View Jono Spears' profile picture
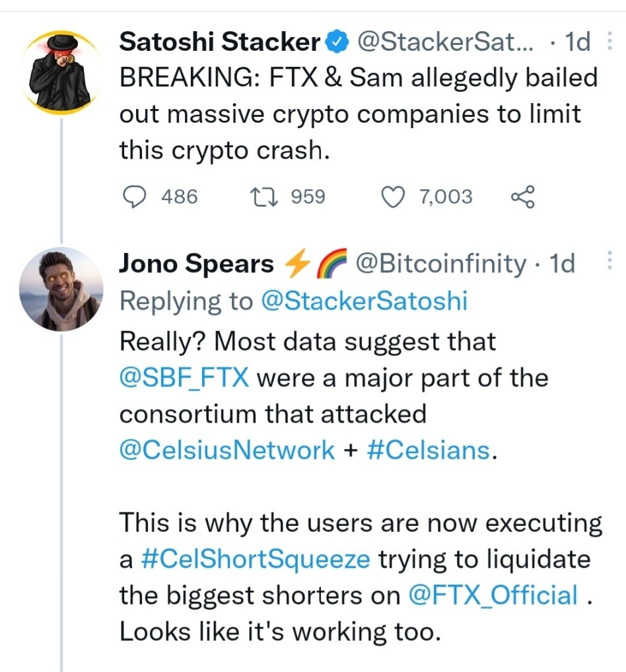The height and width of the screenshot is (672, 626). [x=61, y=289]
